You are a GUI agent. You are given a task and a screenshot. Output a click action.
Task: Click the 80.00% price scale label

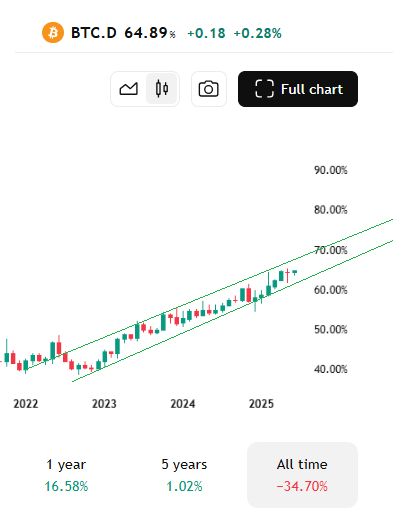pyautogui.click(x=331, y=210)
